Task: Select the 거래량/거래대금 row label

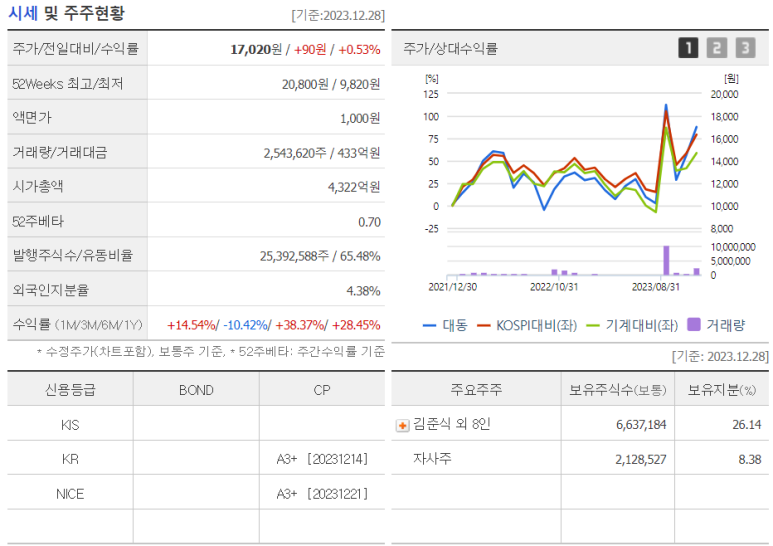Action: tap(60, 152)
